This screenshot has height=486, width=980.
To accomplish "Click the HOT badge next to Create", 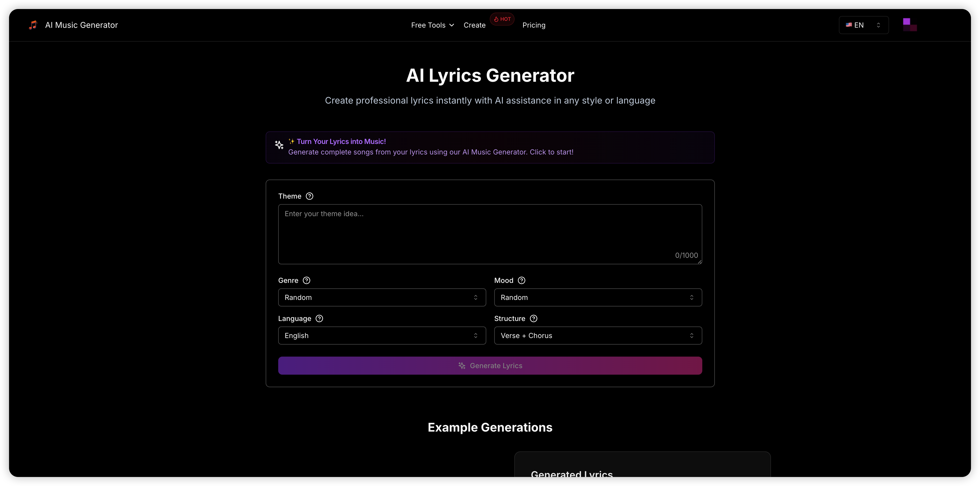I will [x=502, y=19].
